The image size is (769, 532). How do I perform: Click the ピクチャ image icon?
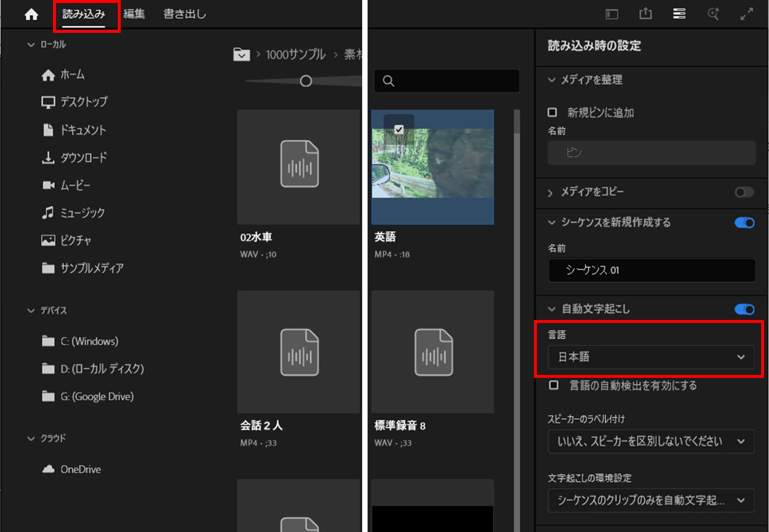(x=48, y=240)
